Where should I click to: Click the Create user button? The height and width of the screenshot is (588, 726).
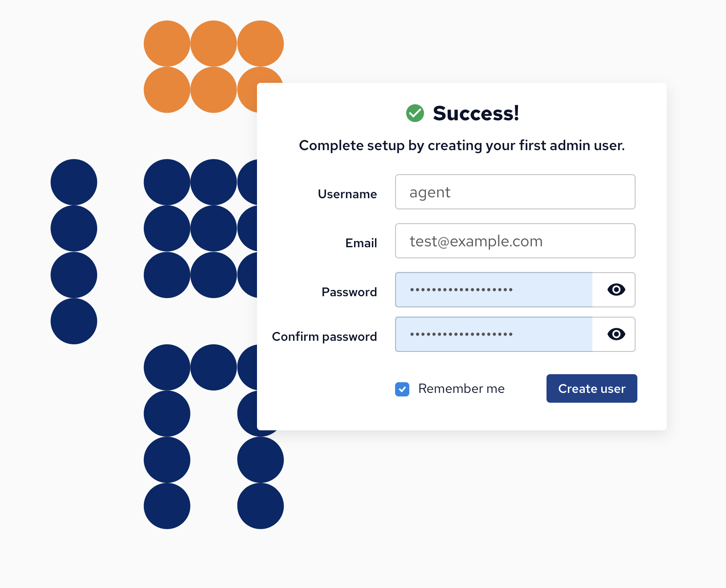[x=591, y=388]
